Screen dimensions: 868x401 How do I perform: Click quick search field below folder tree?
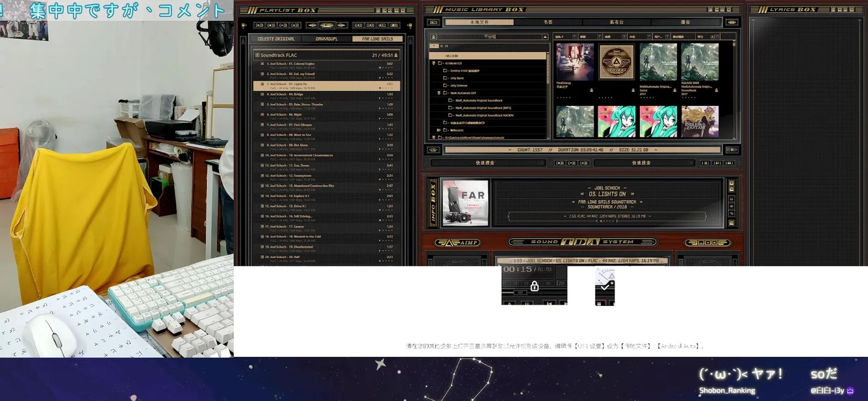pos(487,163)
